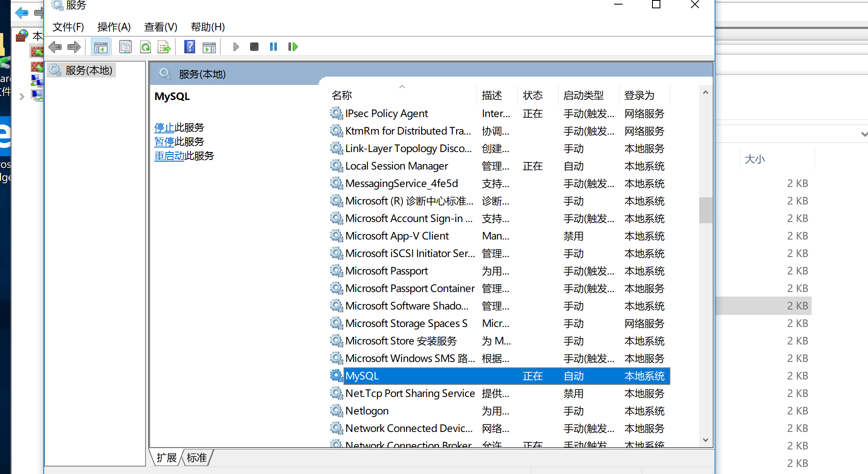The width and height of the screenshot is (868, 474).
Task: Open the 操作(A) menu
Action: [114, 27]
